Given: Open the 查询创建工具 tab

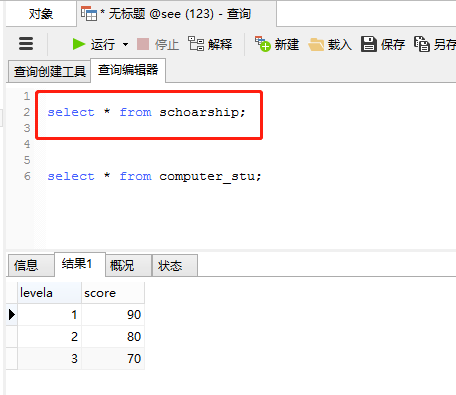Looking at the screenshot, I should click(49, 71).
